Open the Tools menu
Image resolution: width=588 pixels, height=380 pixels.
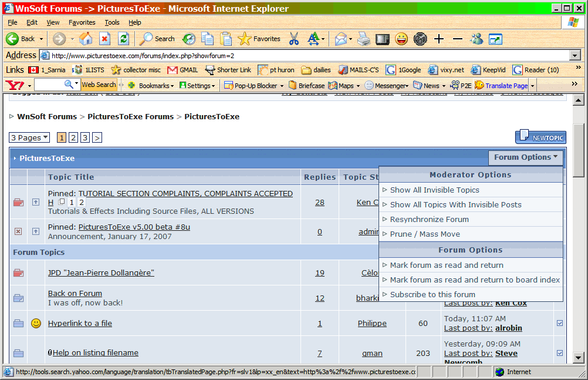point(111,22)
